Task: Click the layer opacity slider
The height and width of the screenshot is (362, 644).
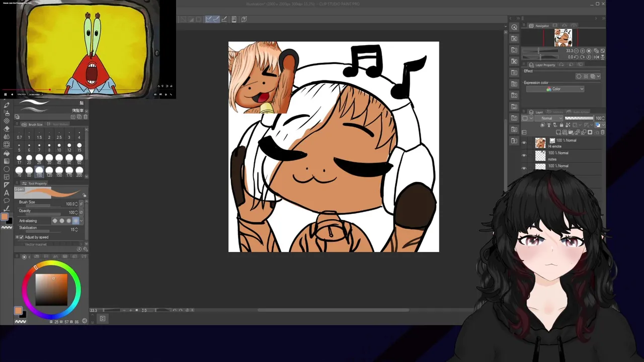Action: pos(579,118)
